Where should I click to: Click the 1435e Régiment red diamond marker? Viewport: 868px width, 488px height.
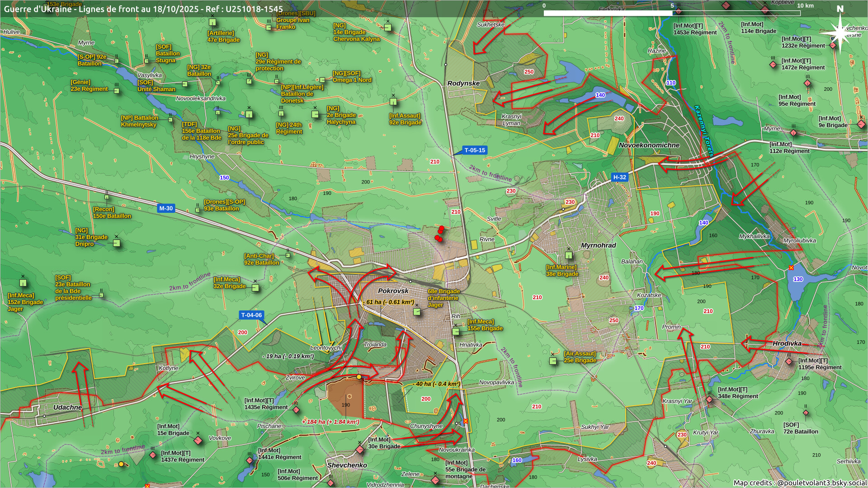(296, 410)
